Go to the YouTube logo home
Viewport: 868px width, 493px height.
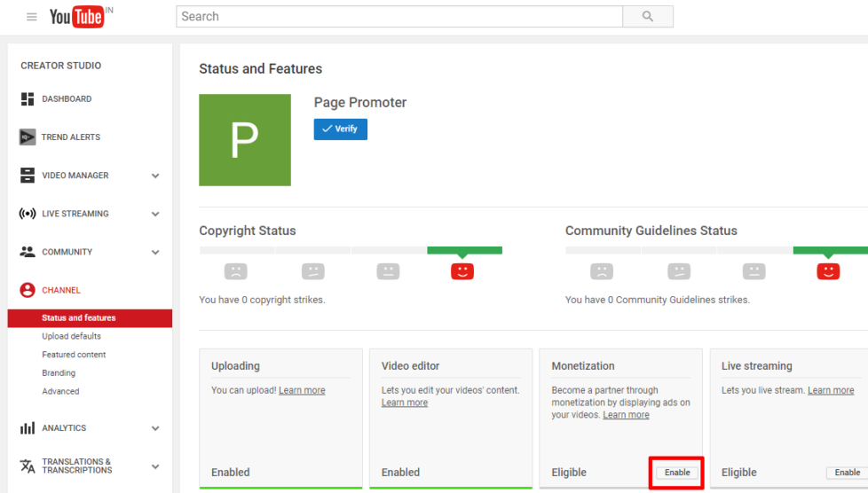[76, 17]
